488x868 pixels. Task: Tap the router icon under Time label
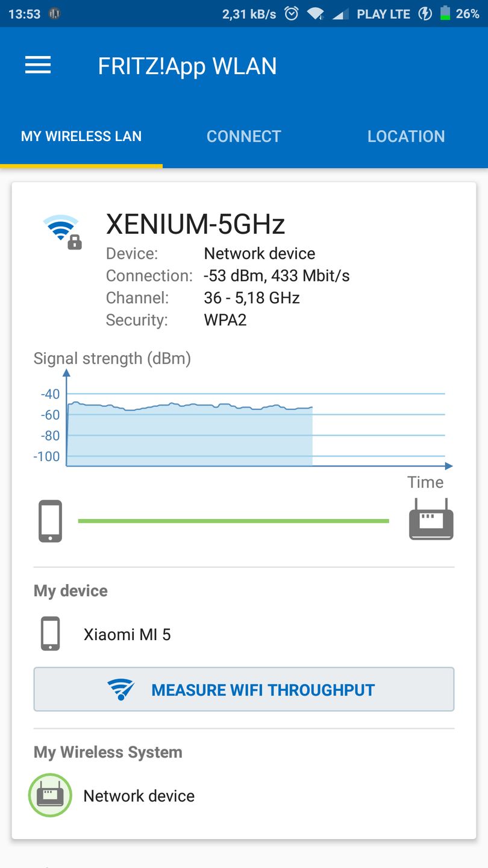click(431, 519)
